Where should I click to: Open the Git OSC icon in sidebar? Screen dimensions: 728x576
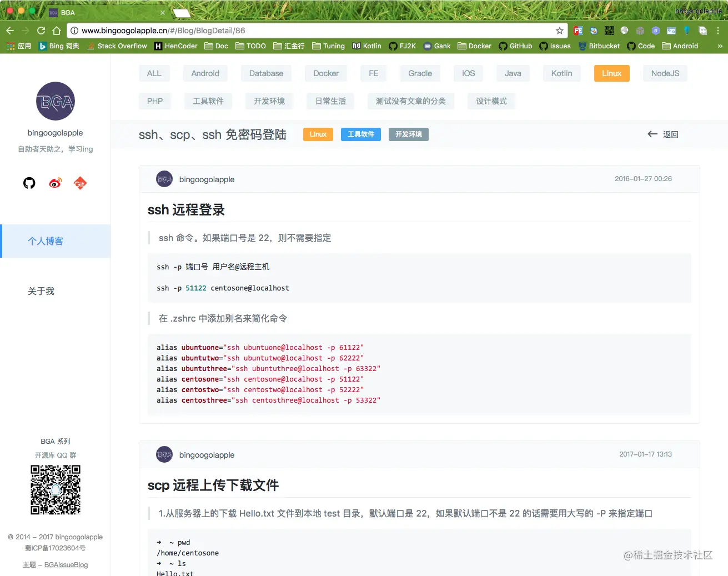coord(80,183)
